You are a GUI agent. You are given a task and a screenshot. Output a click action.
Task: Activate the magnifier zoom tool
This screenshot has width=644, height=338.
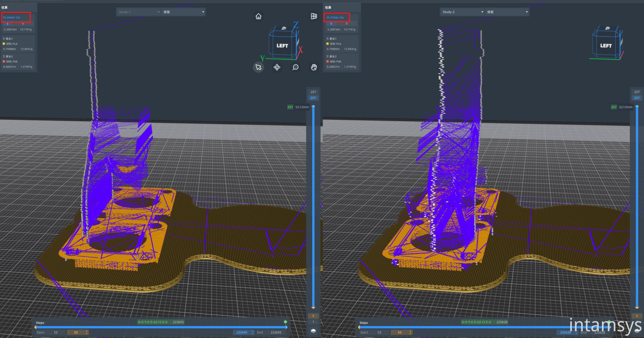tap(295, 67)
